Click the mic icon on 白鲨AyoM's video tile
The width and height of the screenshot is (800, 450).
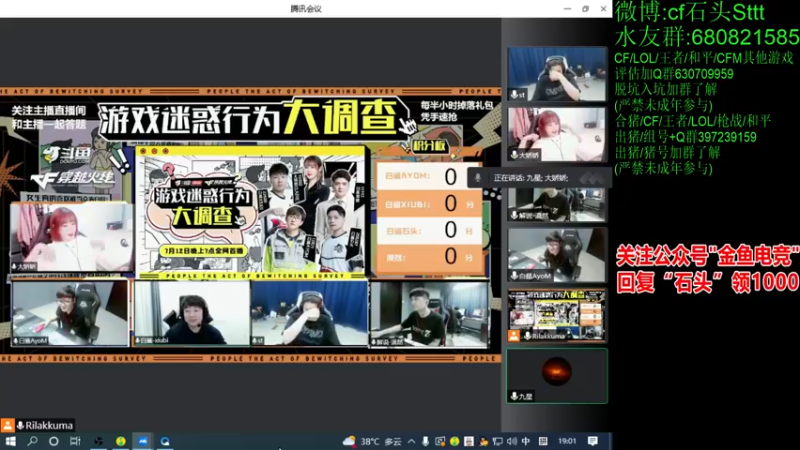point(514,276)
